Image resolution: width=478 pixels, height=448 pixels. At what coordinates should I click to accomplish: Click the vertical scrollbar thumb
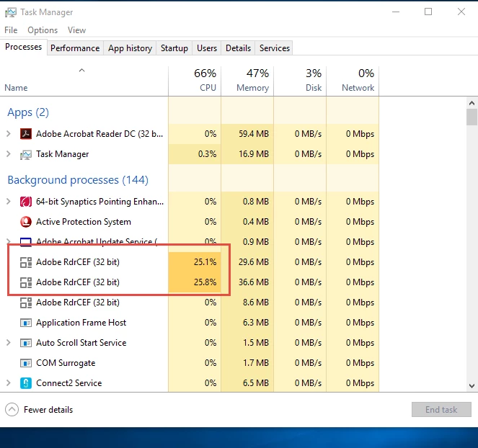coord(472,117)
